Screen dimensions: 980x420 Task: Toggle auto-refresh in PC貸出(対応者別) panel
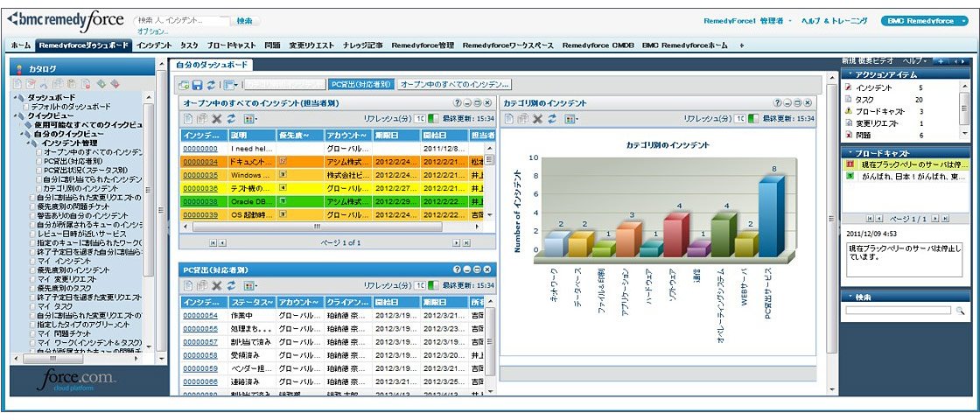click(x=434, y=285)
